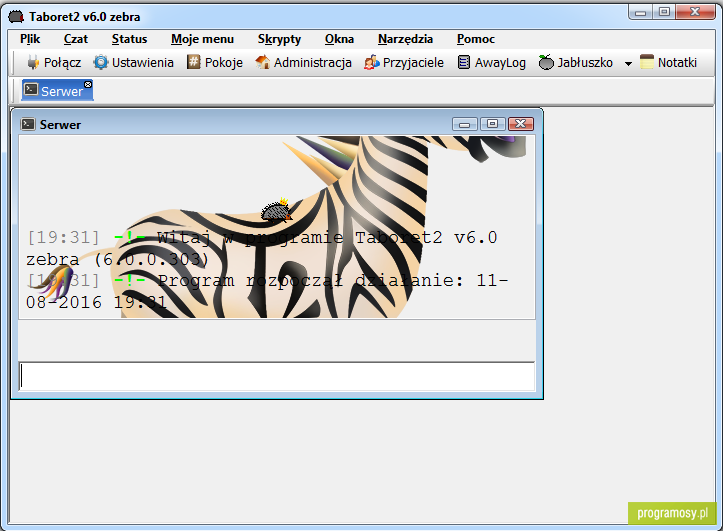Click the Połącz plug icon
The image size is (723, 531).
(x=33, y=62)
